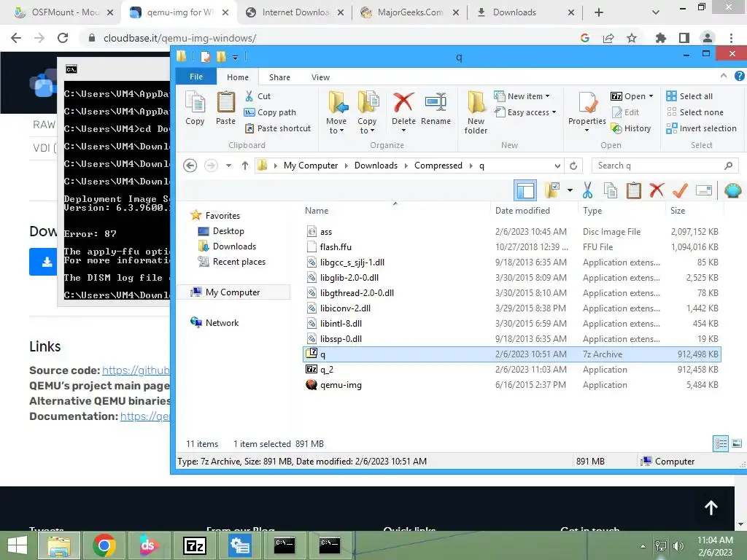Expand the 7z Open dropdown arrow
This screenshot has height=560, width=747.
pyautogui.click(x=651, y=96)
